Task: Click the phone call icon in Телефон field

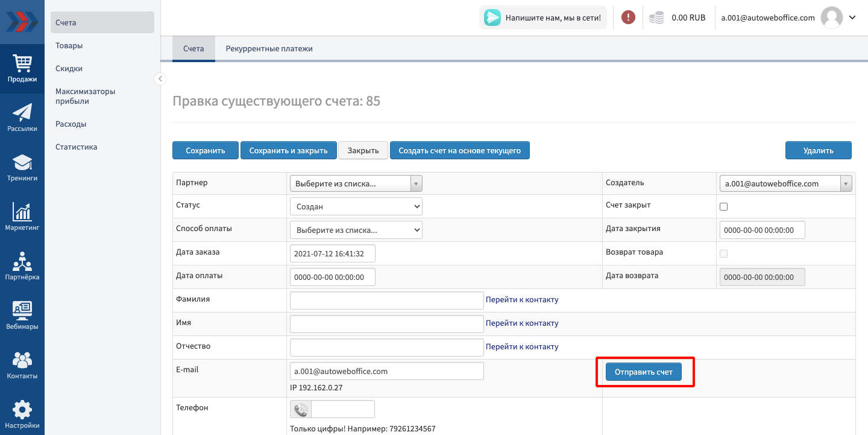Action: [301, 410]
